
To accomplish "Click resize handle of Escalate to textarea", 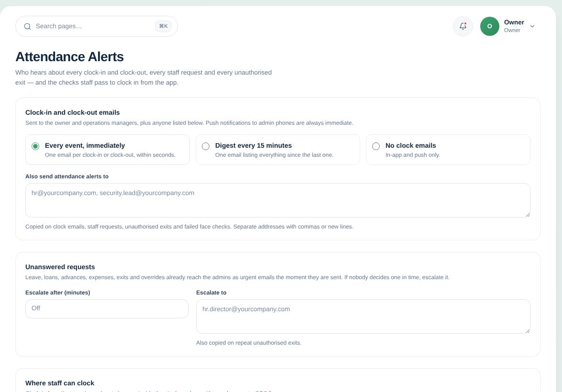I will click(528, 331).
